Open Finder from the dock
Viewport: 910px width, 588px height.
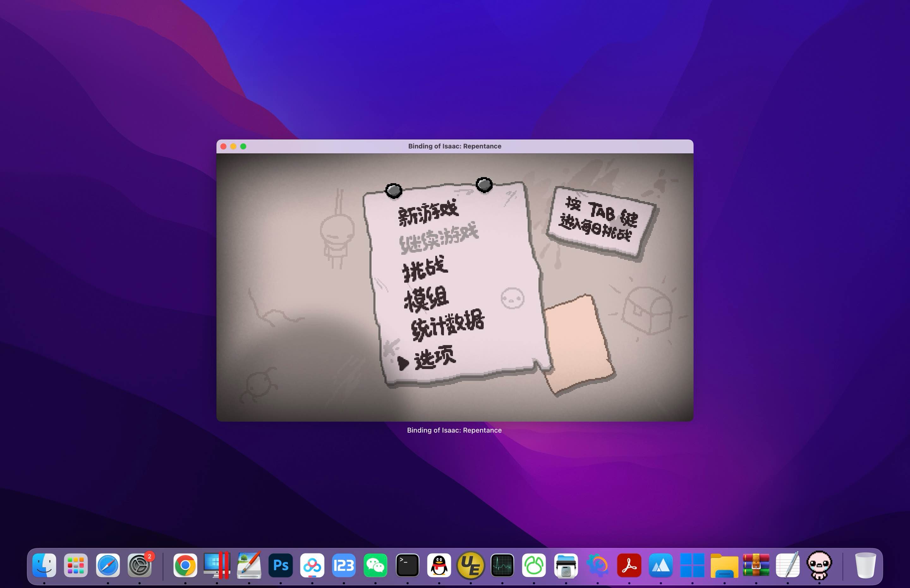[x=44, y=565]
